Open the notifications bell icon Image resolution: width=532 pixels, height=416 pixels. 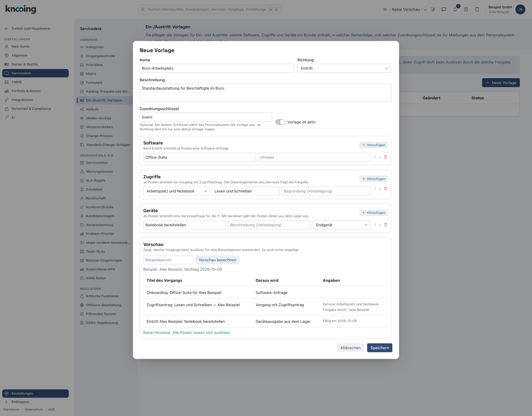tap(455, 10)
